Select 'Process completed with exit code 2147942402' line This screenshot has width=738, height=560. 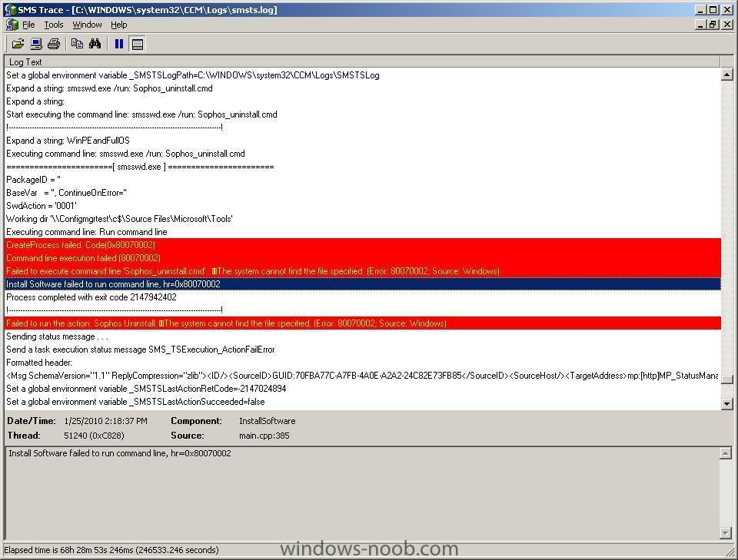(362, 297)
